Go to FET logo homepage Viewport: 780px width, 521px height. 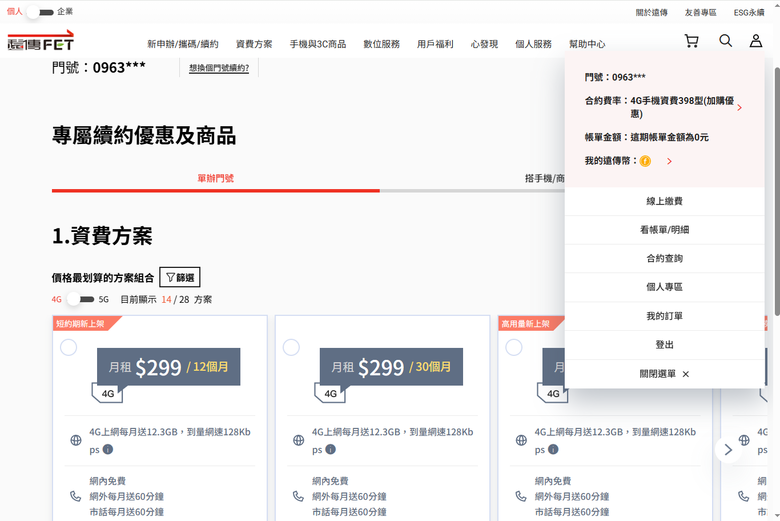click(x=41, y=41)
